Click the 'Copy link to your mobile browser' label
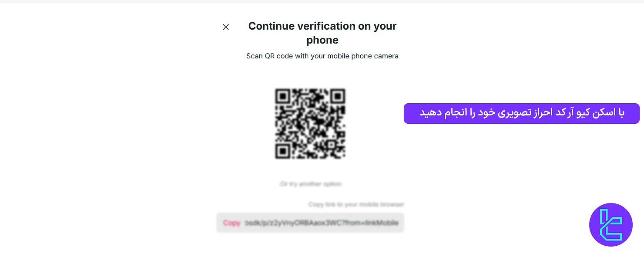 356,204
